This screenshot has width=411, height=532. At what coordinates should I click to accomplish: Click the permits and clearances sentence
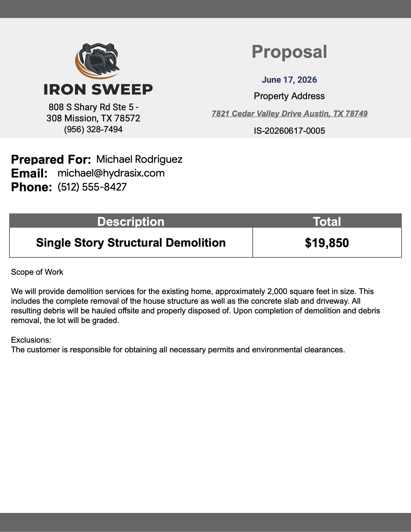coord(178,350)
